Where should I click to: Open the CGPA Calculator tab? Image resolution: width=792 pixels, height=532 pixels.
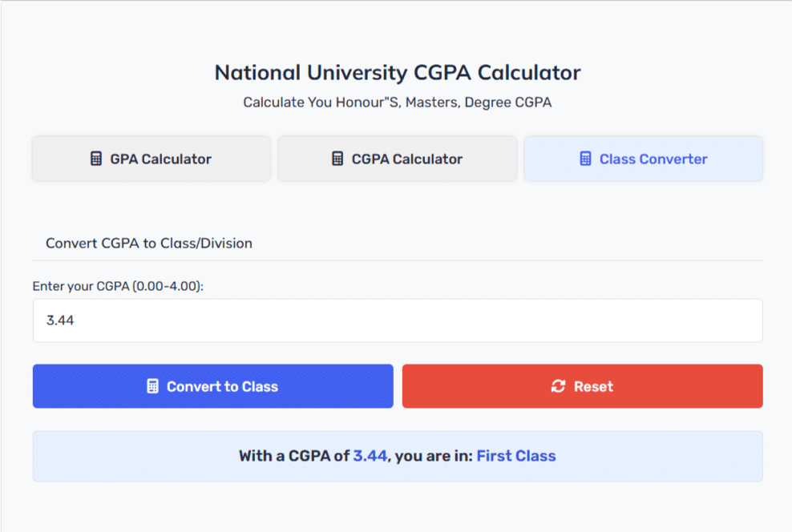pos(398,159)
